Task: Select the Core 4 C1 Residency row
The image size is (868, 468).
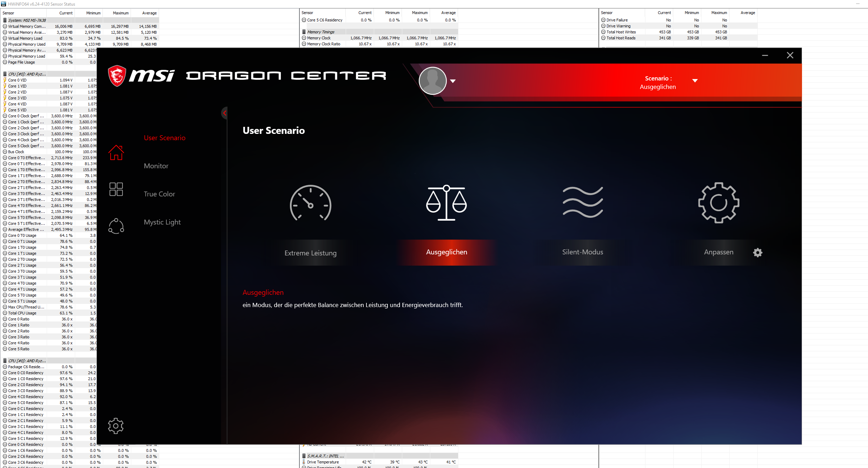Action: pos(49,433)
